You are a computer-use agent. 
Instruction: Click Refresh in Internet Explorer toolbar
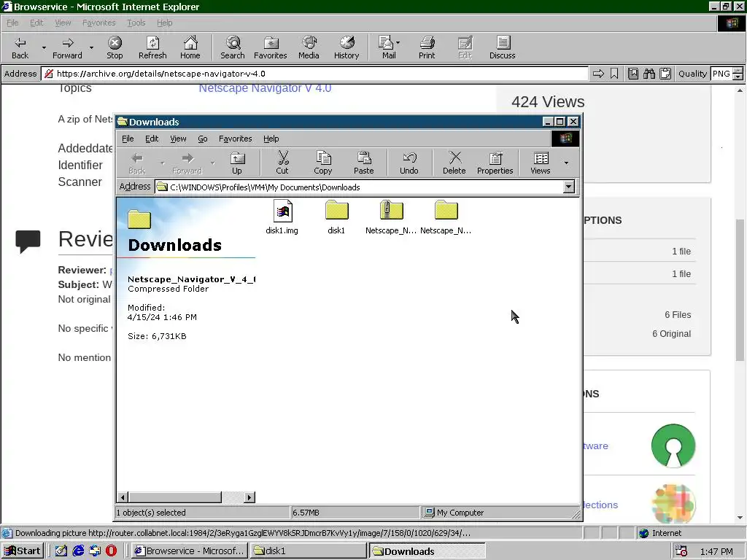click(153, 47)
